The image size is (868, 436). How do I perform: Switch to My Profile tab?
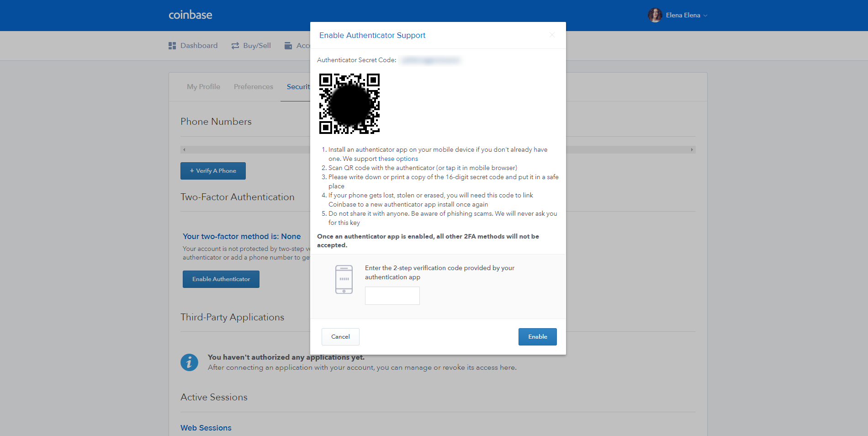203,87
